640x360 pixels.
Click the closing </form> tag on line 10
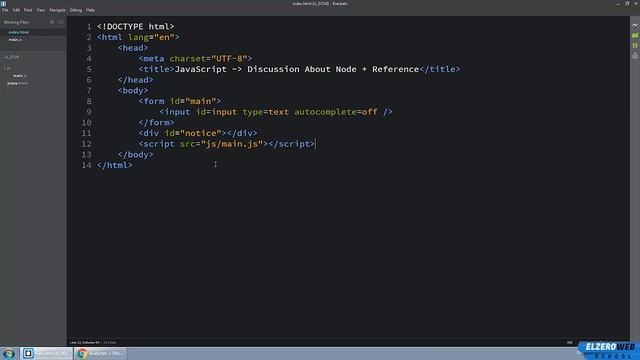(x=156, y=122)
